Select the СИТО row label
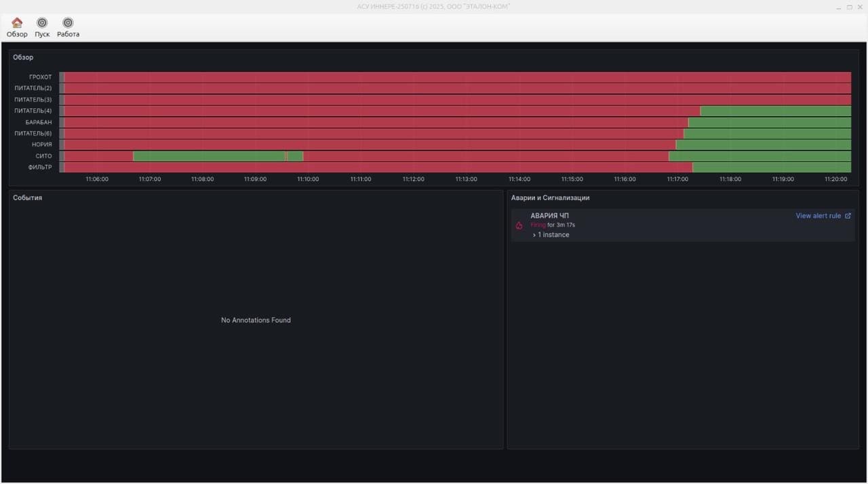The width and height of the screenshot is (868, 484). pos(43,156)
